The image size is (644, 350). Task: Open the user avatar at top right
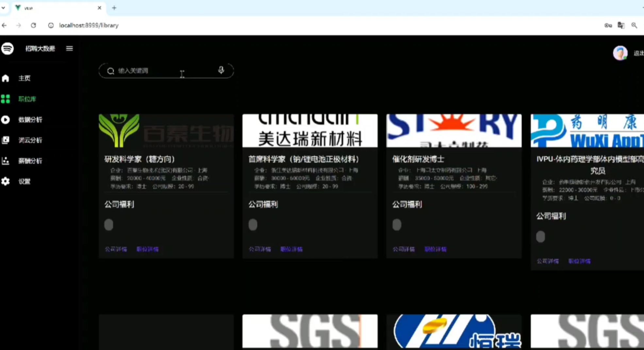(620, 53)
